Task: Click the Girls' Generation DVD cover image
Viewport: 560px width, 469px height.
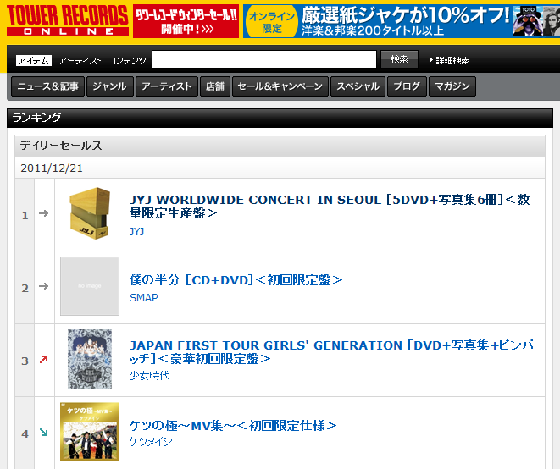Action: coord(90,359)
